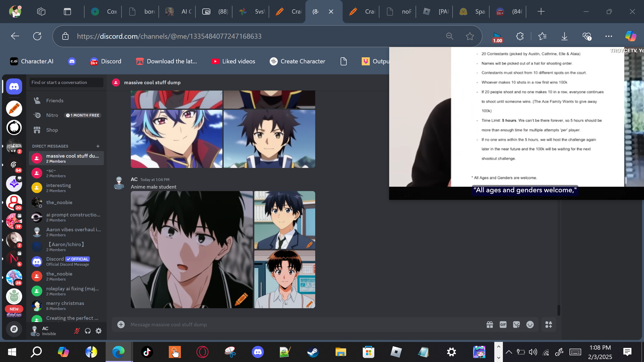Open Explore Discoverable Servers compass icon
Screen dimensions: 644x362
tap(14, 329)
